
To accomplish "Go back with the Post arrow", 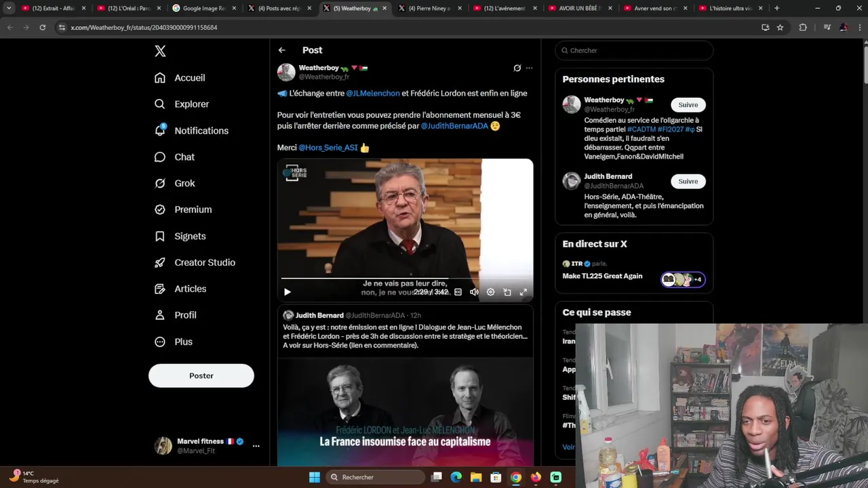I will coord(282,50).
